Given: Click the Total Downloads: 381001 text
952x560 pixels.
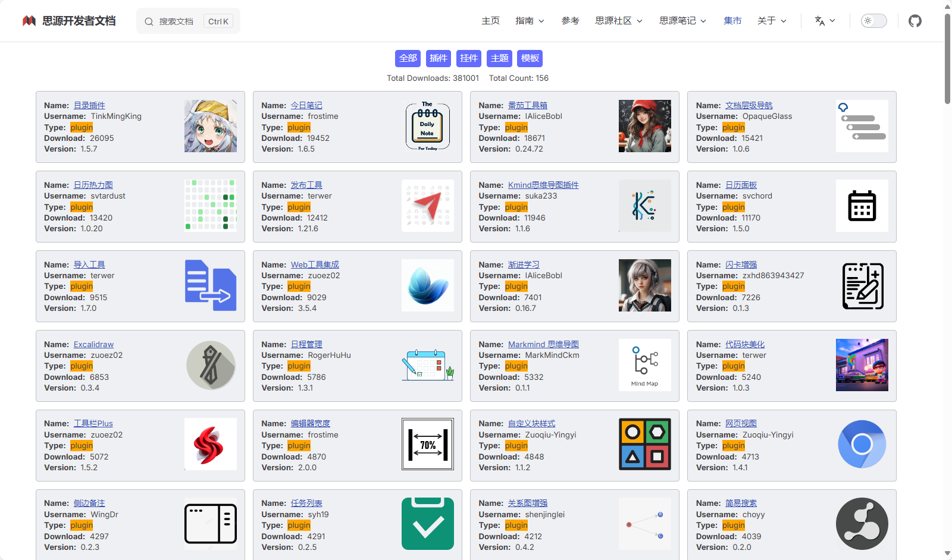Looking at the screenshot, I should [433, 78].
